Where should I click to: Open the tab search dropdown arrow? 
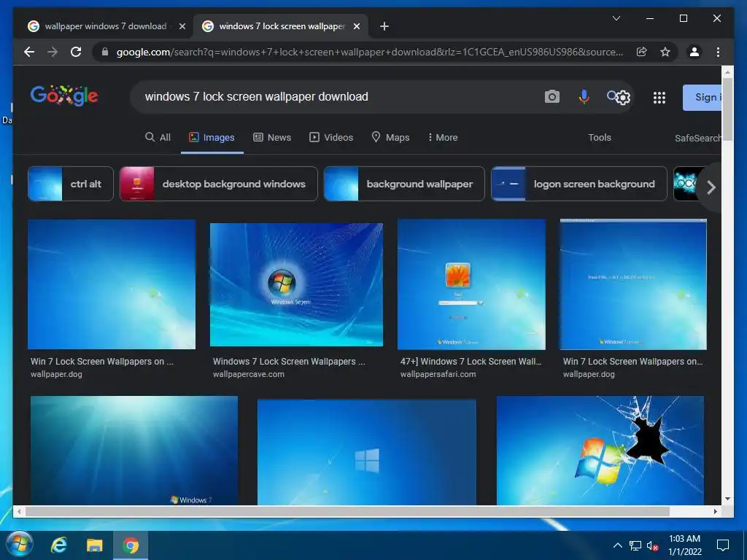[616, 18]
